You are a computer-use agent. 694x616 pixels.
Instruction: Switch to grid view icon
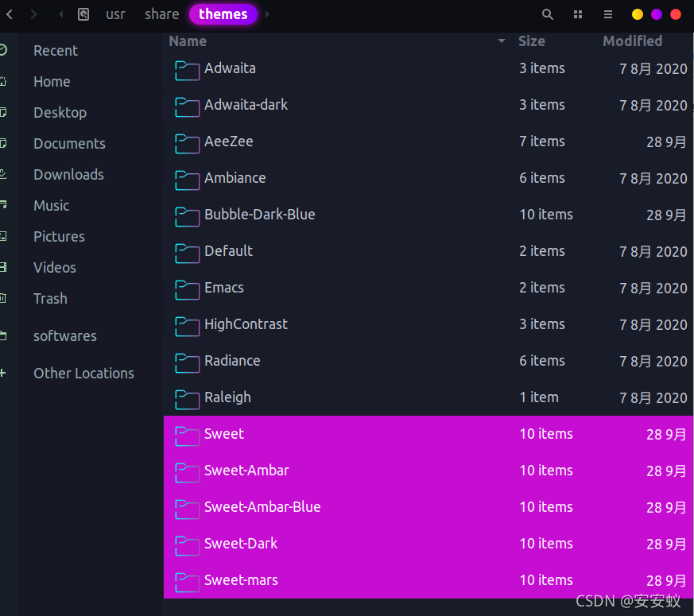(x=578, y=14)
